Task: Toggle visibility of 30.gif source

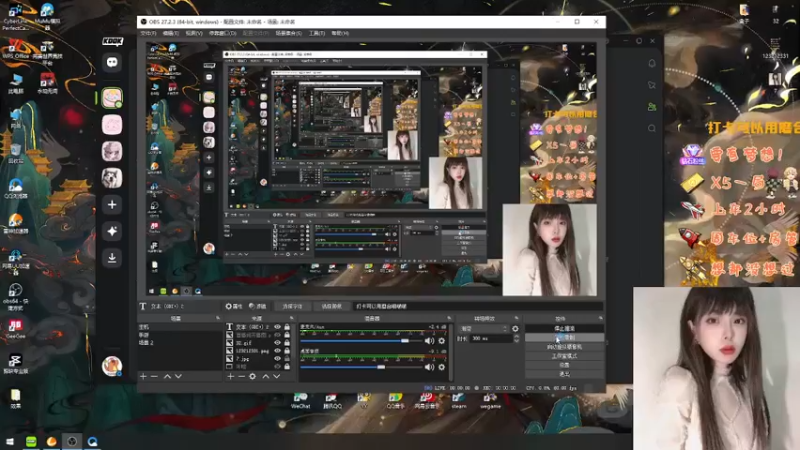Action: pos(278,343)
